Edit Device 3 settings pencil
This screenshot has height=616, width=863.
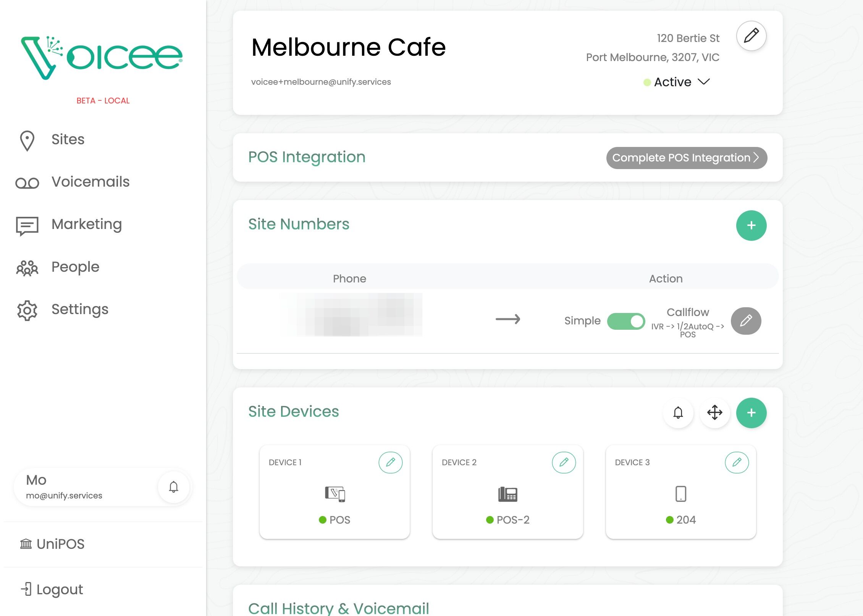click(736, 462)
